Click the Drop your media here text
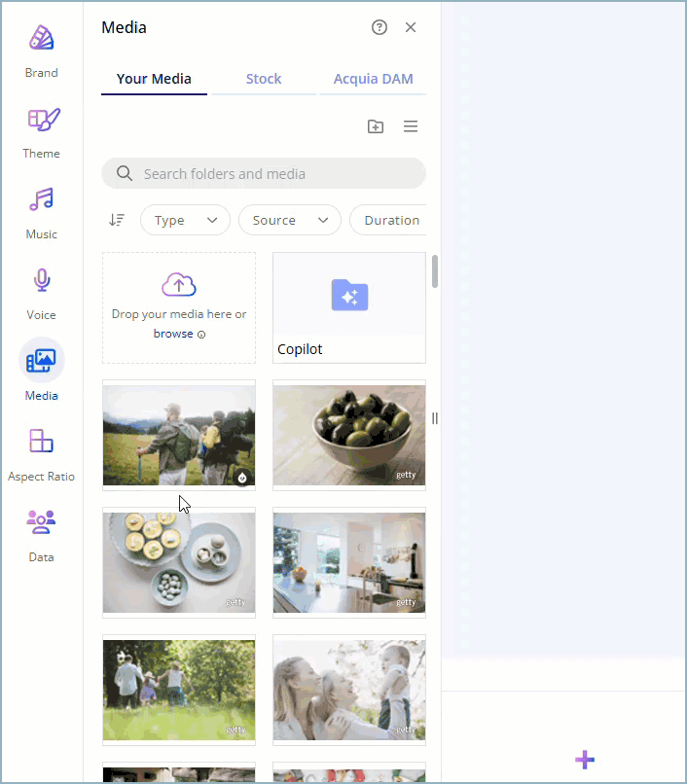 [x=179, y=314]
